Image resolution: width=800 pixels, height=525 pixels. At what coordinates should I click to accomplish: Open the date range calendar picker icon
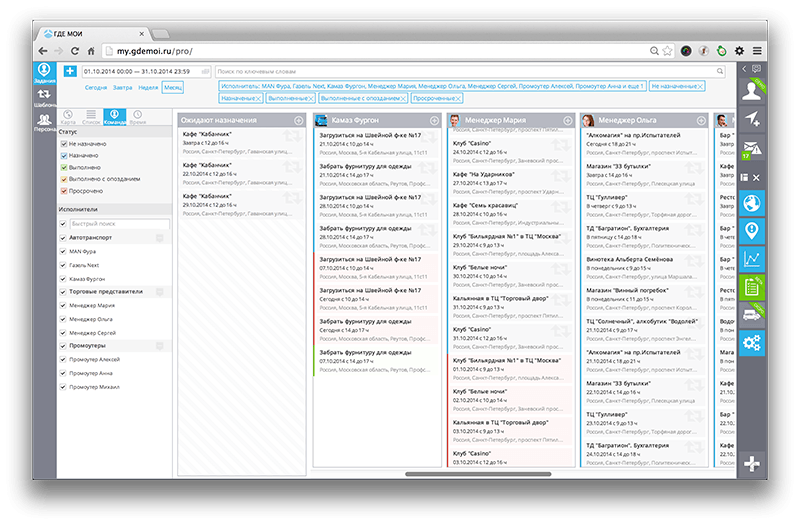tap(205, 71)
